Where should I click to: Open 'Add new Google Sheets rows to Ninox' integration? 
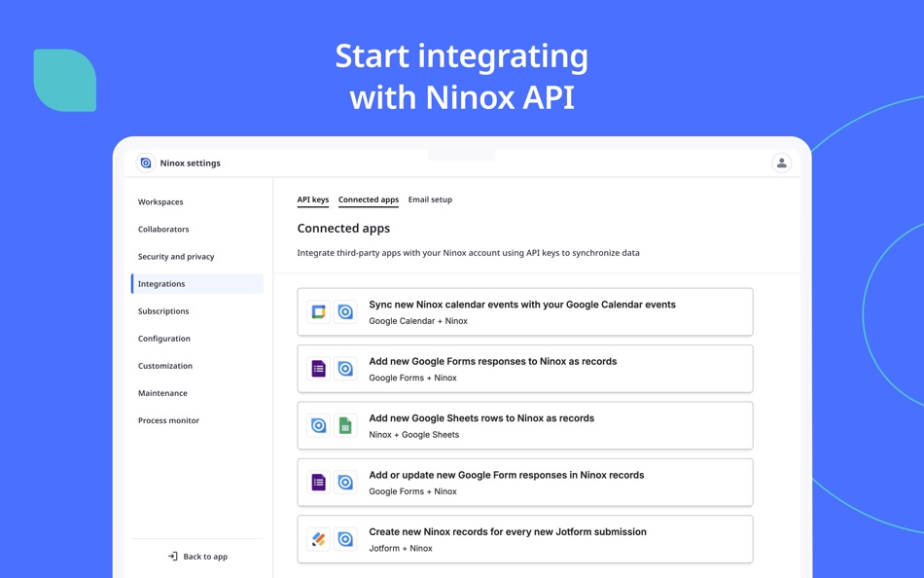point(525,425)
